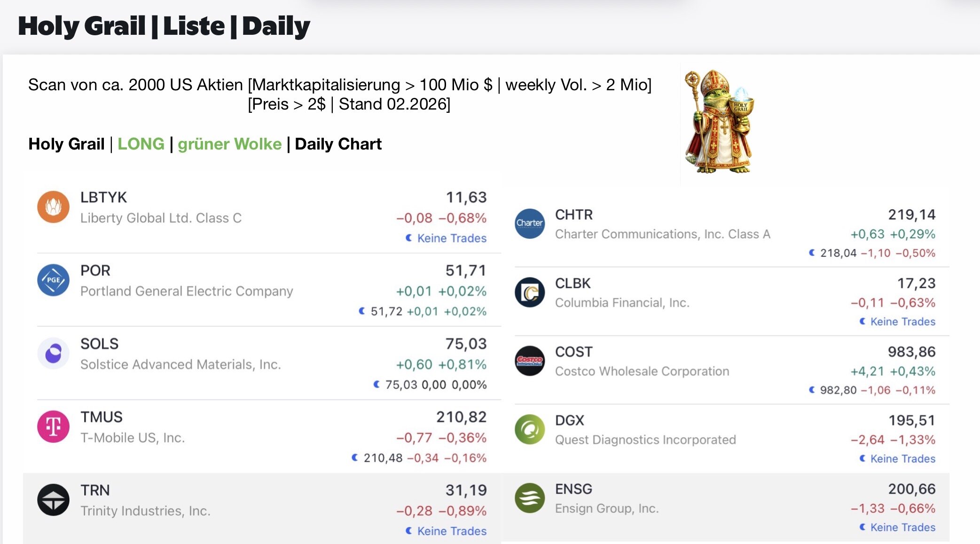This screenshot has width=980, height=544.
Task: Click the Liberty Global LBTYK logo icon
Action: click(x=53, y=207)
